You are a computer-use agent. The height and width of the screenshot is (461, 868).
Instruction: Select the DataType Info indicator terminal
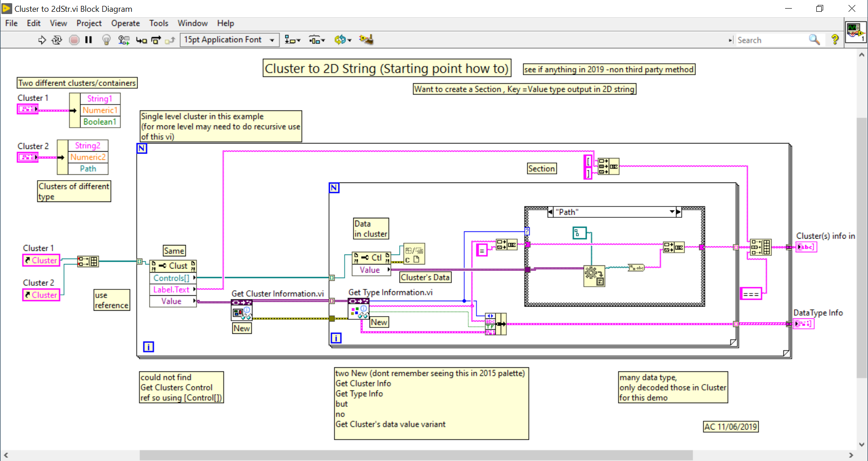click(x=804, y=324)
